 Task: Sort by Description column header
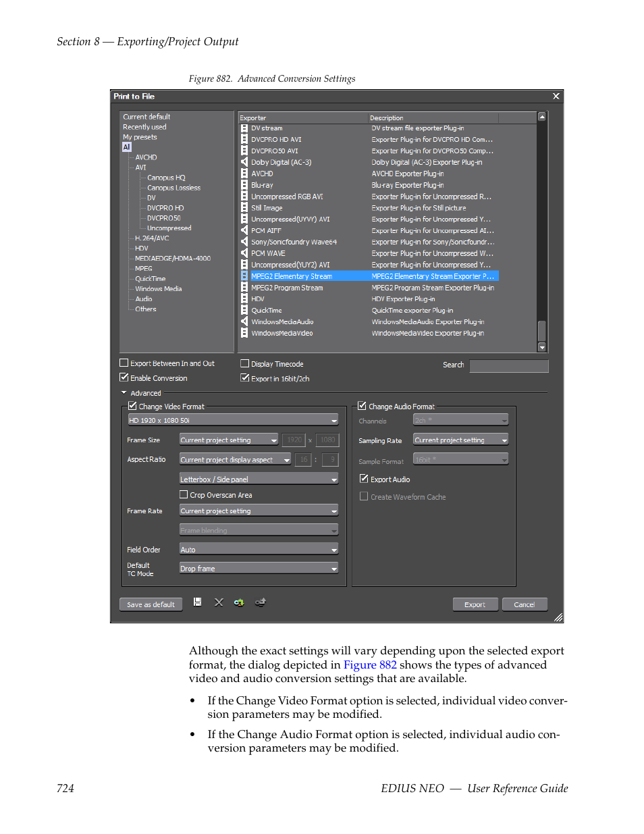click(x=433, y=118)
